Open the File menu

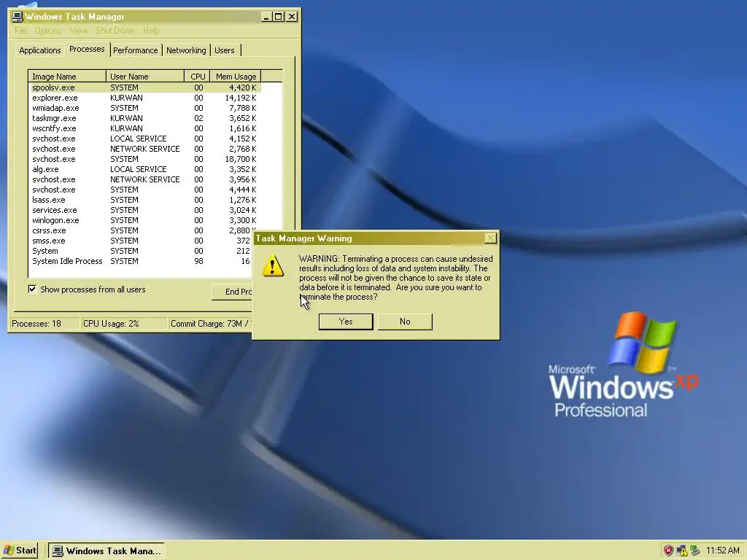point(20,31)
